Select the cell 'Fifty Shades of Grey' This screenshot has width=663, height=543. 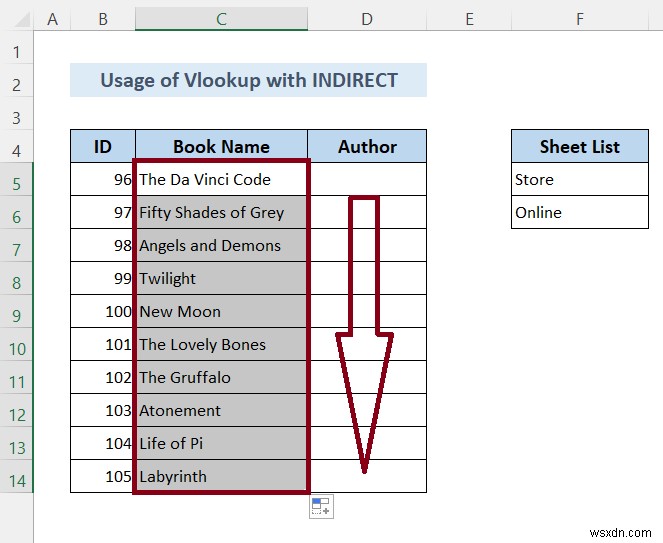pyautogui.click(x=221, y=212)
